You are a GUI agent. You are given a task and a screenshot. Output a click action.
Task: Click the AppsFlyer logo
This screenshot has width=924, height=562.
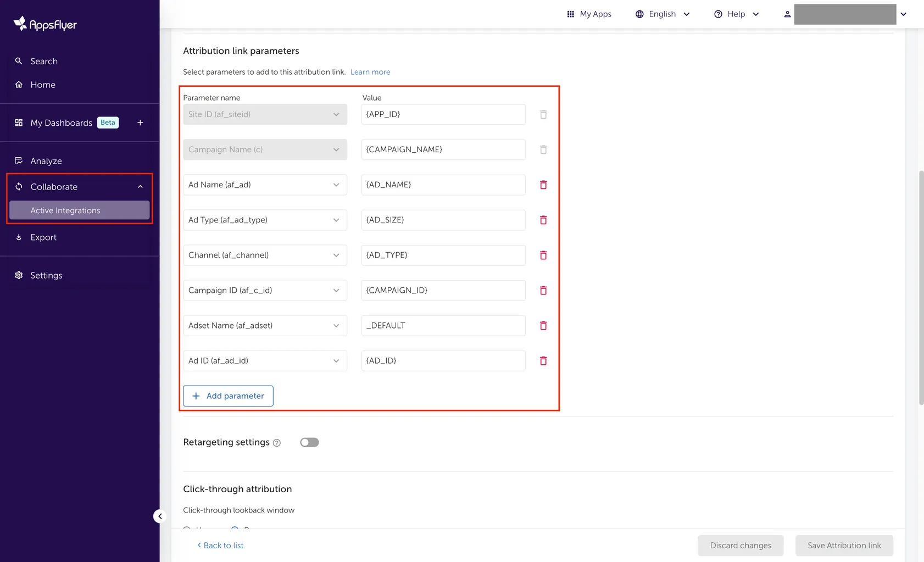click(x=44, y=24)
